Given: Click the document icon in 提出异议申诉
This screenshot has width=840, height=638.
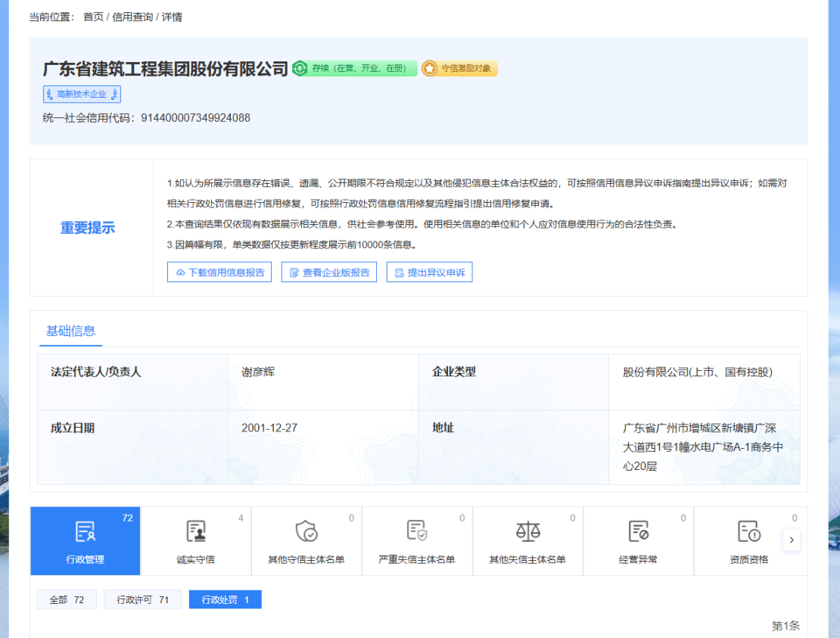Looking at the screenshot, I should [399, 273].
